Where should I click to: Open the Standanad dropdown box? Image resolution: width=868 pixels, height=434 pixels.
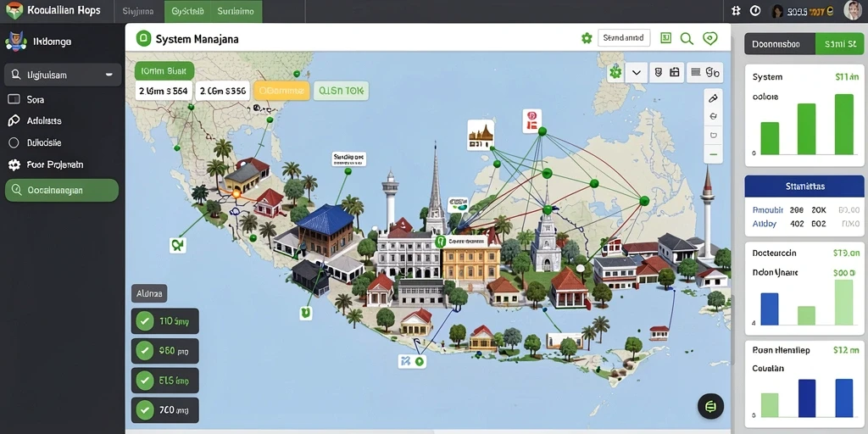click(624, 38)
